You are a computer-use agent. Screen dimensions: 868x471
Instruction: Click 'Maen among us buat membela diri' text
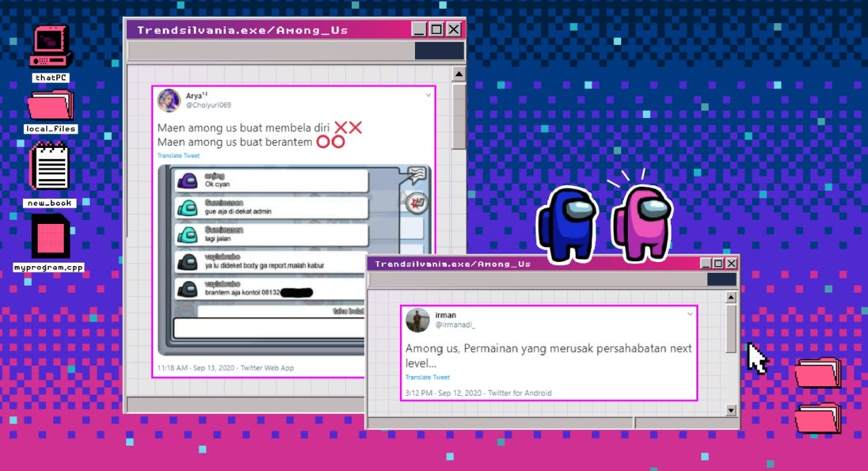[243, 128]
